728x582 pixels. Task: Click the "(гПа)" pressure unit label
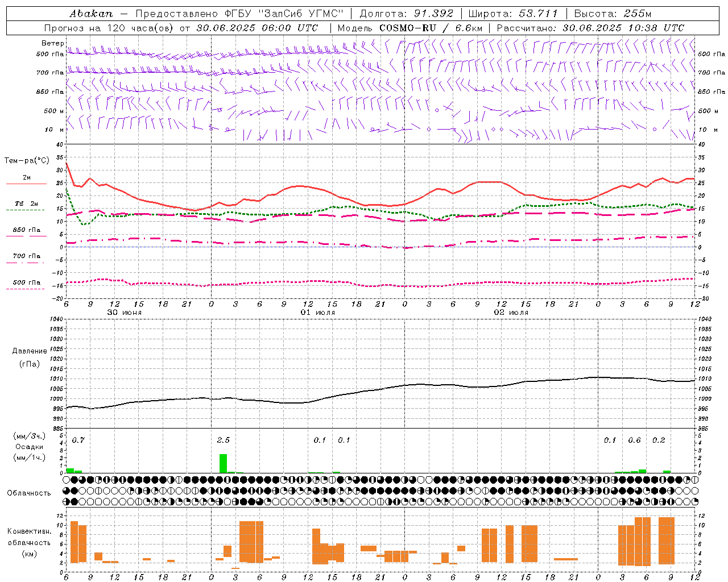coord(29,364)
